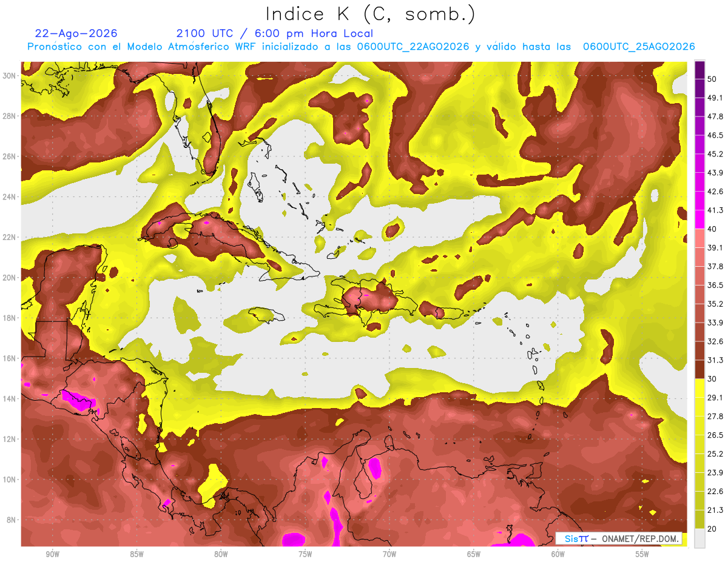Select the 12N latitude label
Image resolution: width=728 pixels, height=562 pixels.
click(x=9, y=439)
